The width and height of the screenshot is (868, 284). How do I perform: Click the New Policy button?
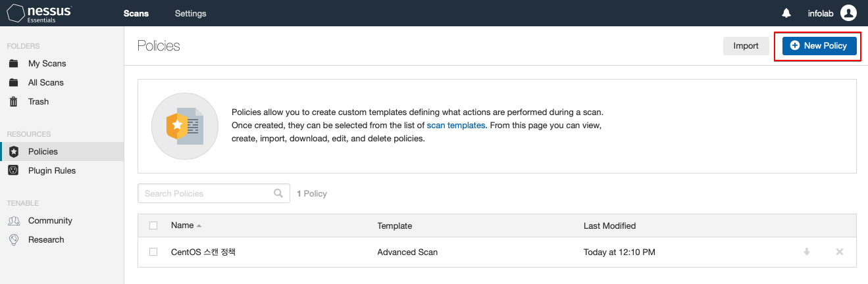coord(819,46)
